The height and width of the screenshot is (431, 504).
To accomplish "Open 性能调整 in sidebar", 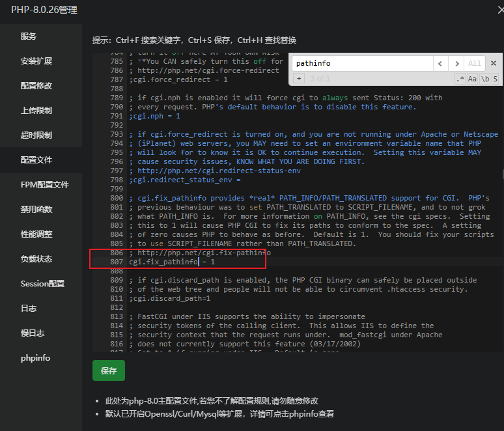I will pos(36,234).
